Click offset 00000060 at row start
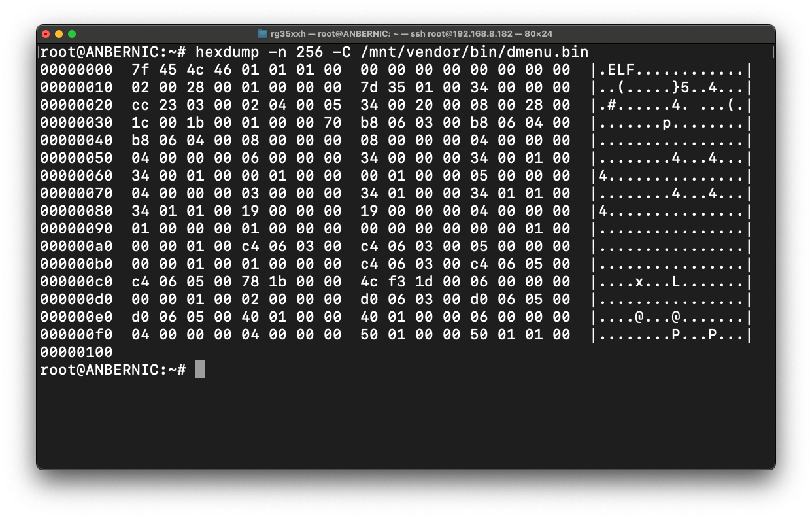812x518 pixels. coord(76,175)
